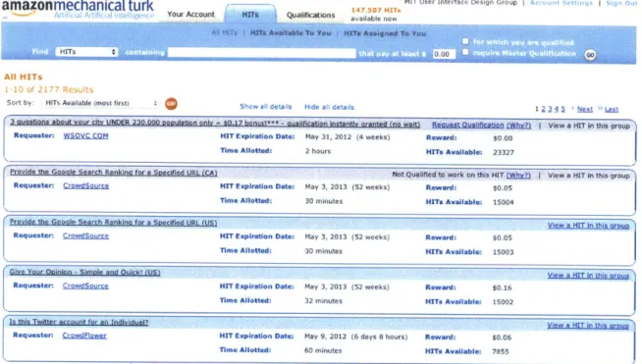Click the $0.16 reward value
642x364 pixels.
tap(502, 287)
